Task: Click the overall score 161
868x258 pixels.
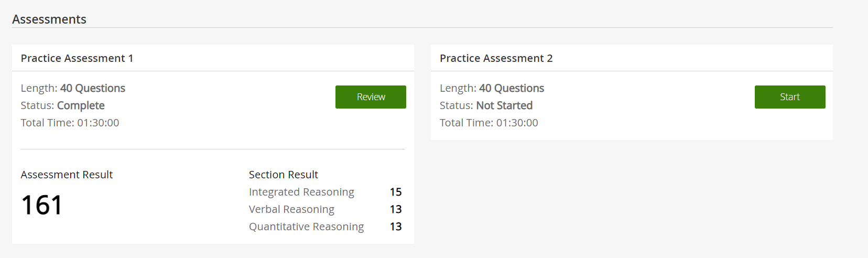Action: 42,205
